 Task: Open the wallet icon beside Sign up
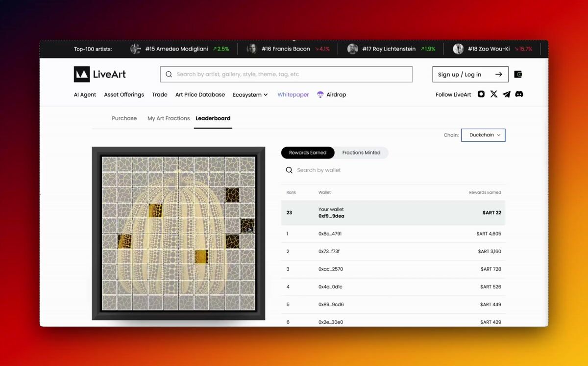[x=518, y=75]
